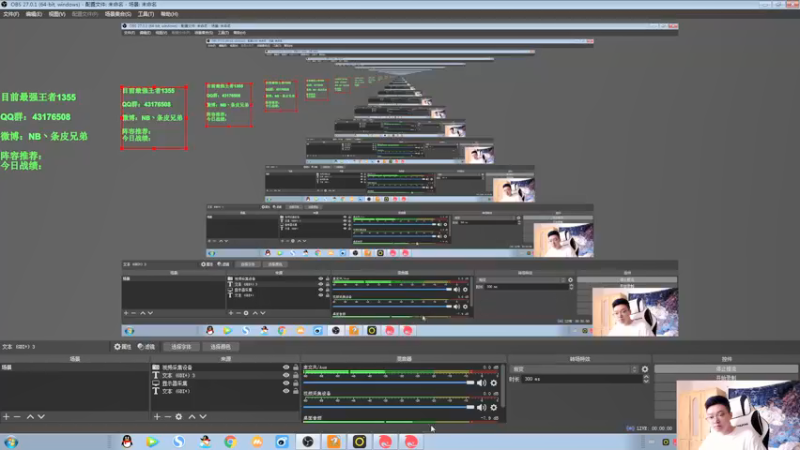Toggle visibility of the 文本 (GDI+) 3 source

pyautogui.click(x=286, y=375)
